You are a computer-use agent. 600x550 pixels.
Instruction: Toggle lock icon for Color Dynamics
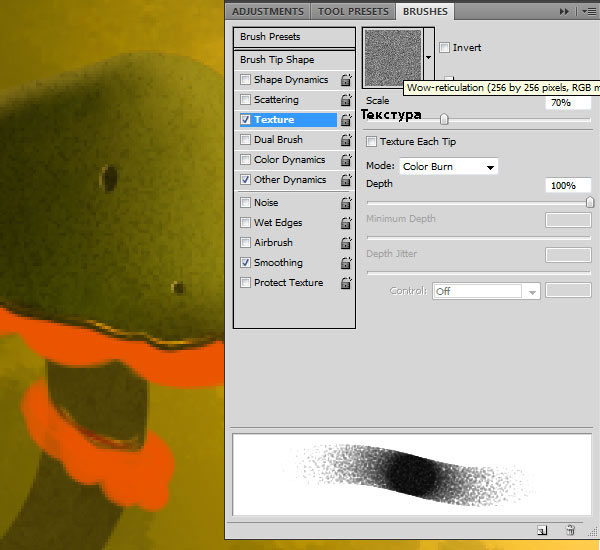(x=346, y=160)
